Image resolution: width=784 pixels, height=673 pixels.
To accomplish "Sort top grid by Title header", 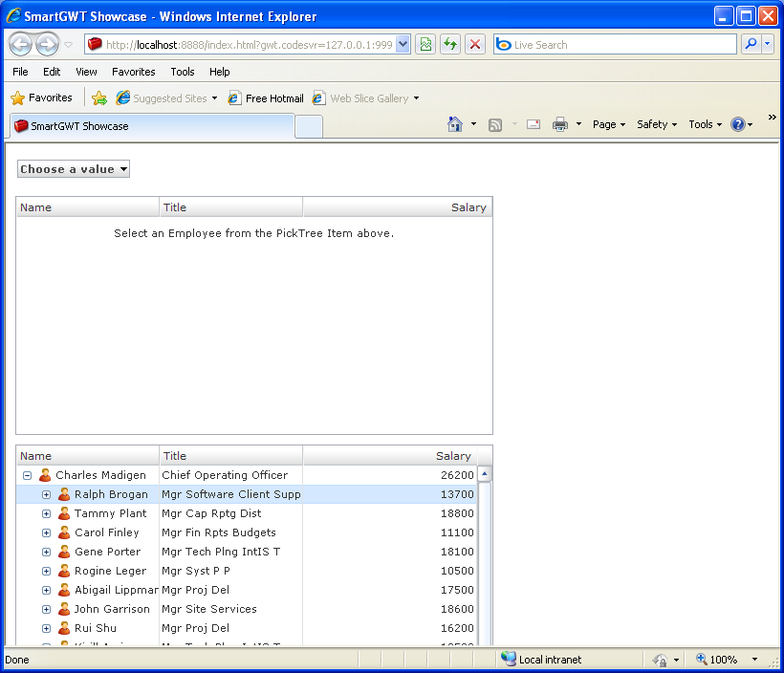I will (231, 207).
